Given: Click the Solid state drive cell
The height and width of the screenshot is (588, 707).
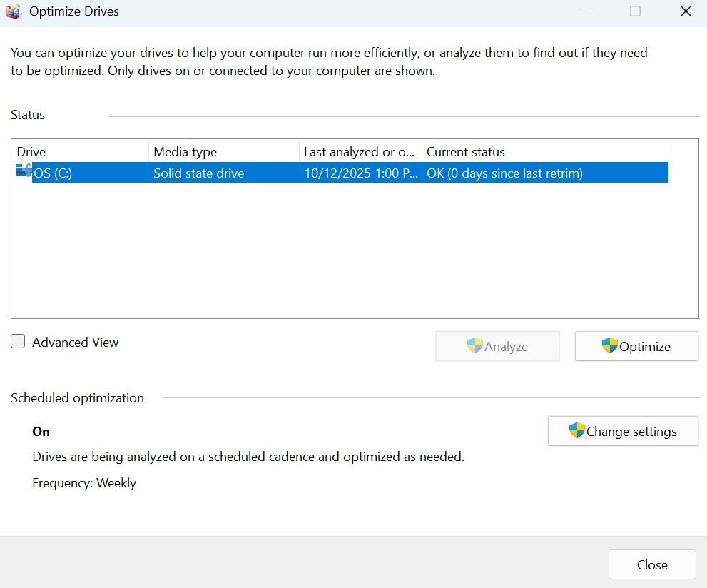Looking at the screenshot, I should pyautogui.click(x=199, y=173).
